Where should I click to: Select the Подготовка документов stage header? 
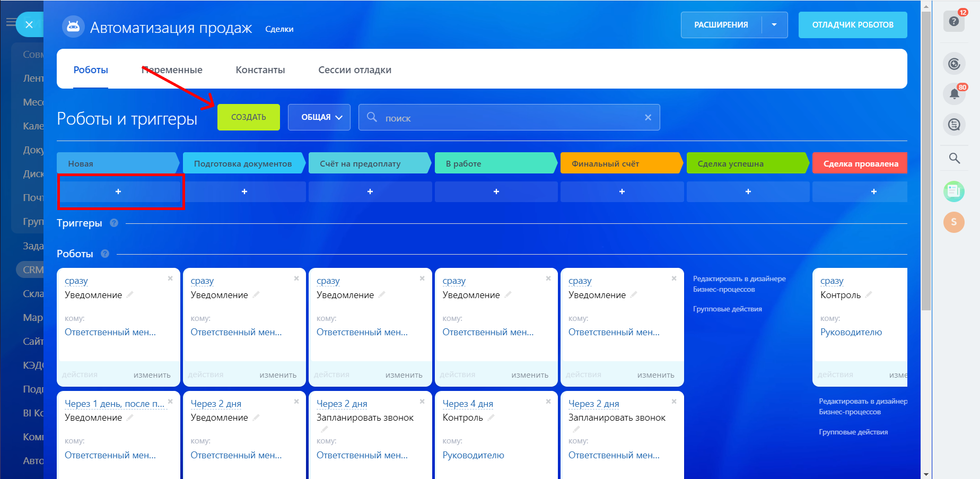(x=244, y=163)
